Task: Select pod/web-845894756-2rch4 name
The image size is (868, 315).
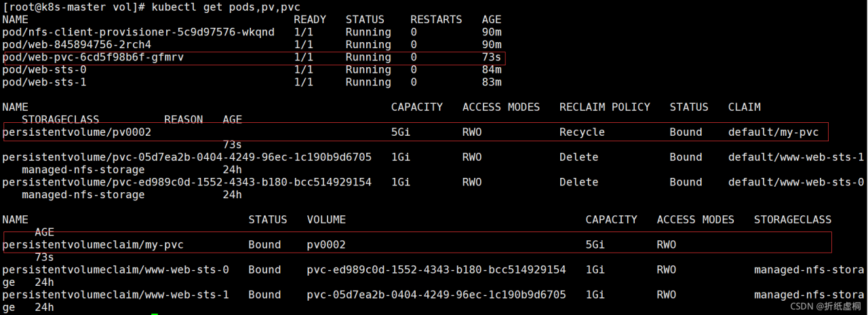Action: pos(77,45)
